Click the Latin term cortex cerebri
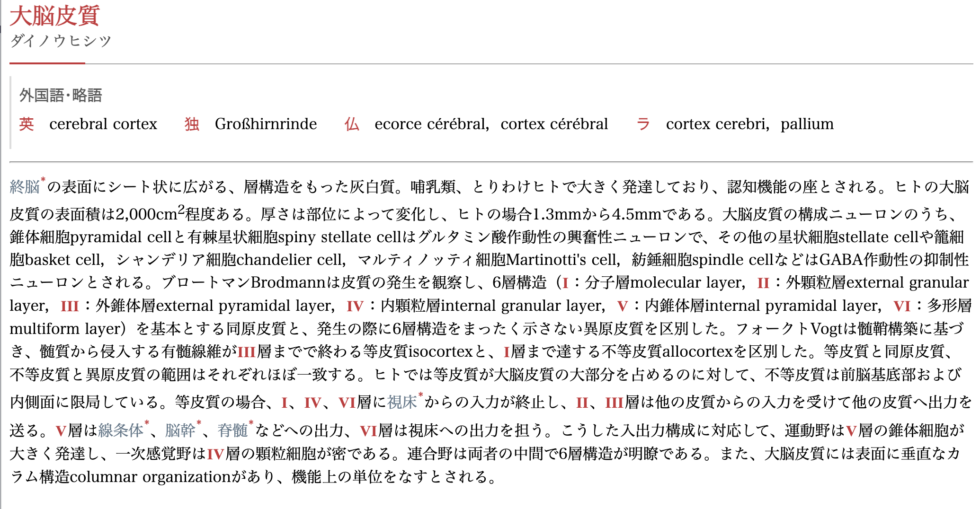The height and width of the screenshot is (509, 980). point(716,124)
